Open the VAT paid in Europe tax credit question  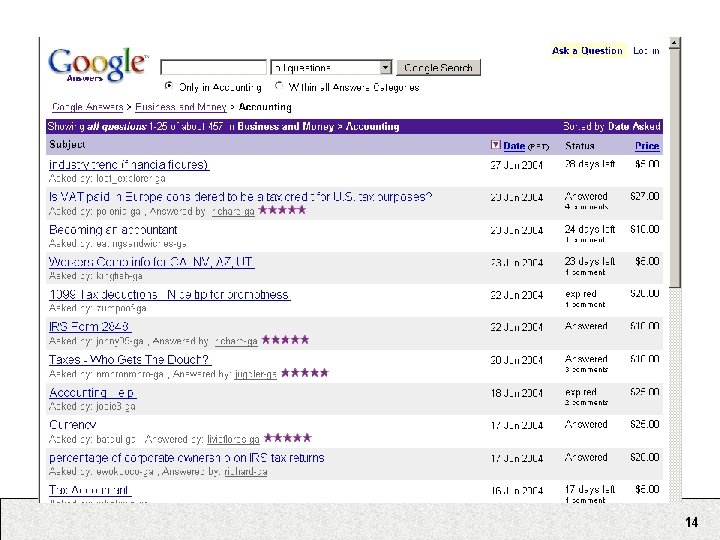pyautogui.click(x=241, y=197)
